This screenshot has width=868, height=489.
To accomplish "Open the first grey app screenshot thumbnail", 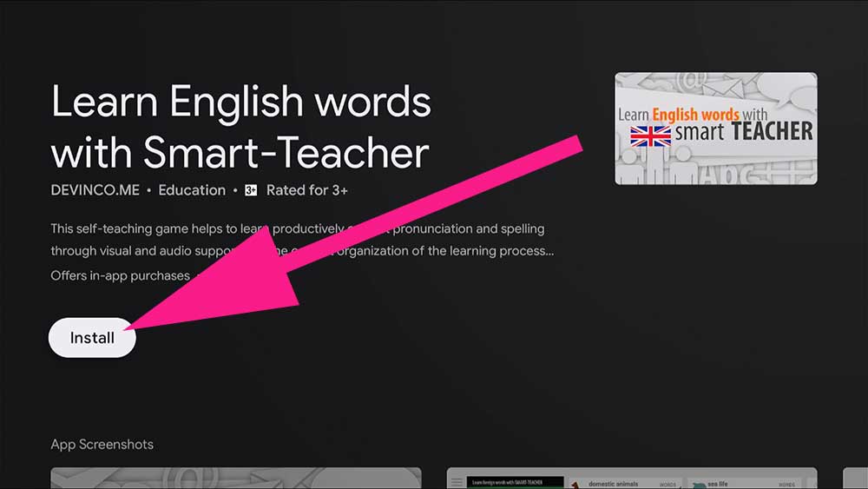I will [x=236, y=479].
